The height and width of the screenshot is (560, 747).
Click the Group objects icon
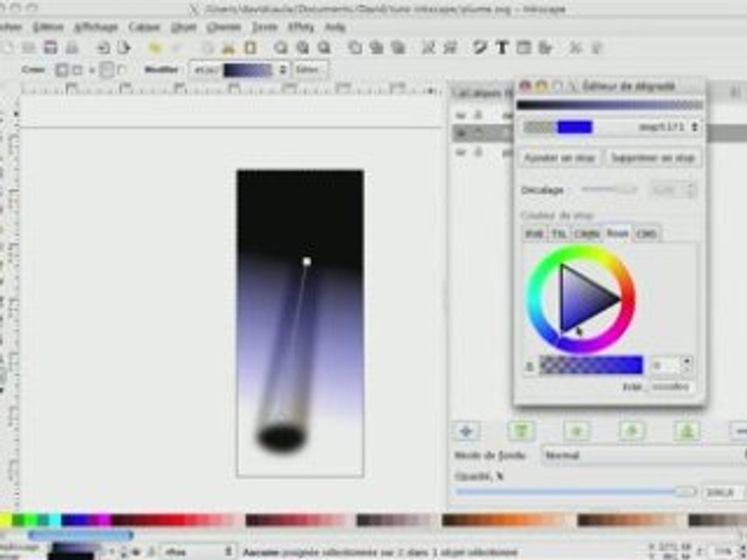(428, 47)
